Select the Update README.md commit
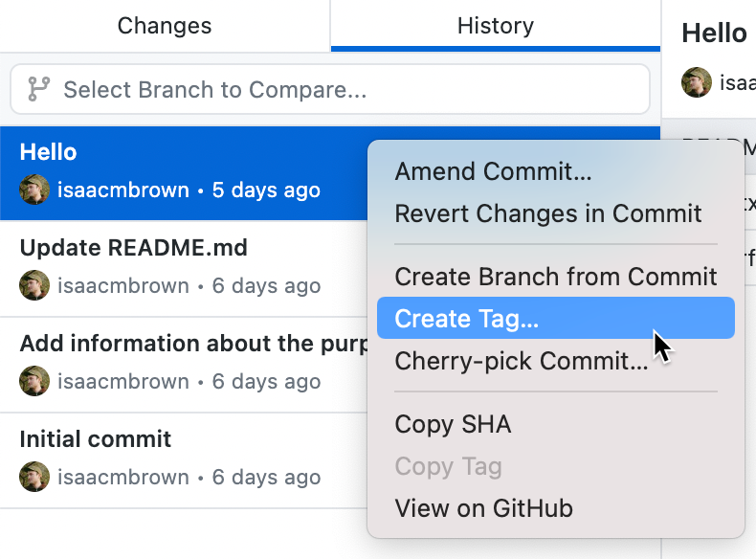This screenshot has width=756, height=559. (133, 248)
